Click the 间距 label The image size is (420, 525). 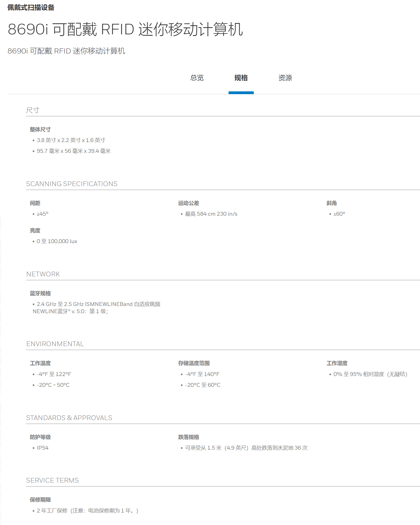tap(35, 203)
